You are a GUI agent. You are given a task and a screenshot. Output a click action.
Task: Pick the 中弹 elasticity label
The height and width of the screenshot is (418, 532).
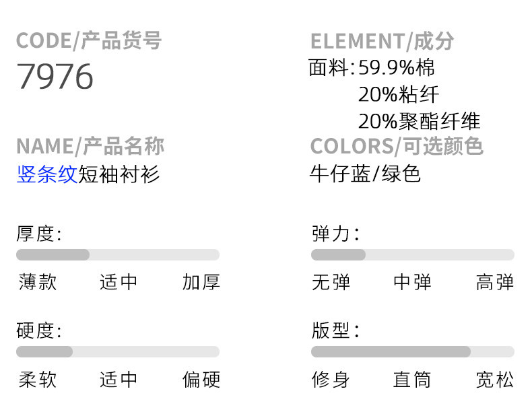click(412, 282)
